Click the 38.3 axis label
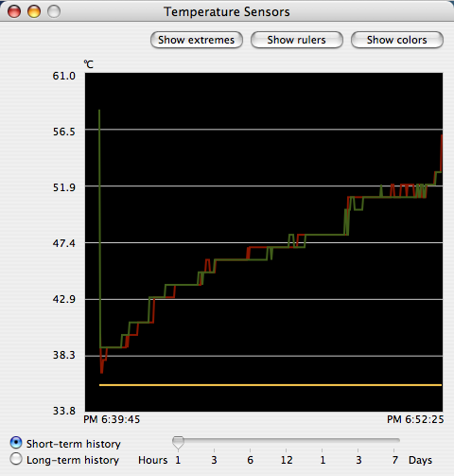The image size is (454, 476). tap(64, 355)
